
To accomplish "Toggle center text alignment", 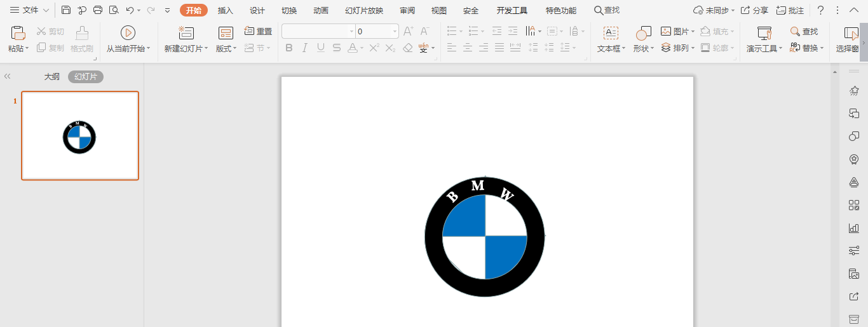I will pyautogui.click(x=468, y=48).
